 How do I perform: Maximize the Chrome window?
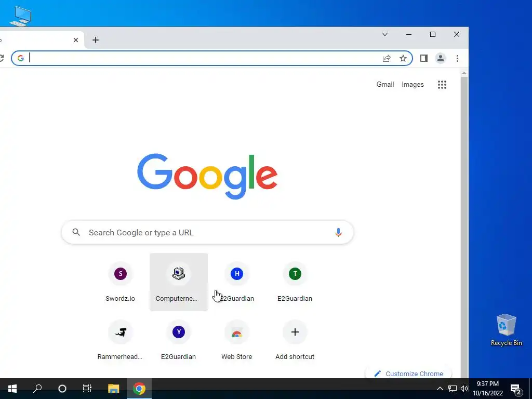(x=433, y=34)
